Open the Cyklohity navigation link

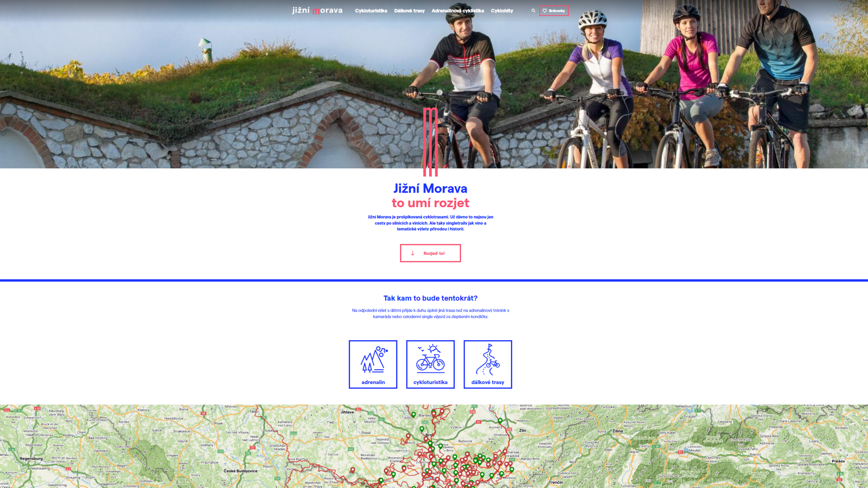click(x=502, y=11)
